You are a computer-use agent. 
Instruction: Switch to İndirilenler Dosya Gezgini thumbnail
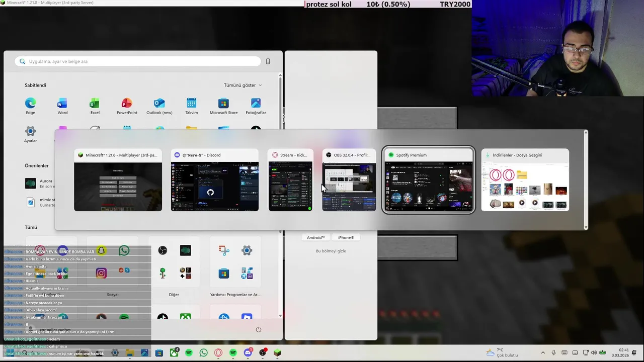525,180
